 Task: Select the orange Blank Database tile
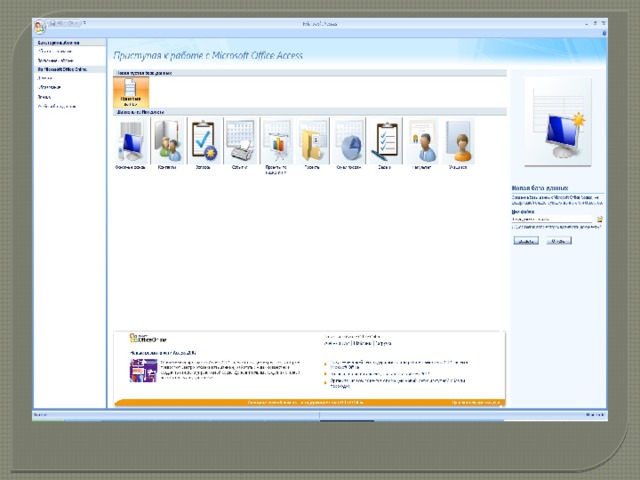point(131,93)
